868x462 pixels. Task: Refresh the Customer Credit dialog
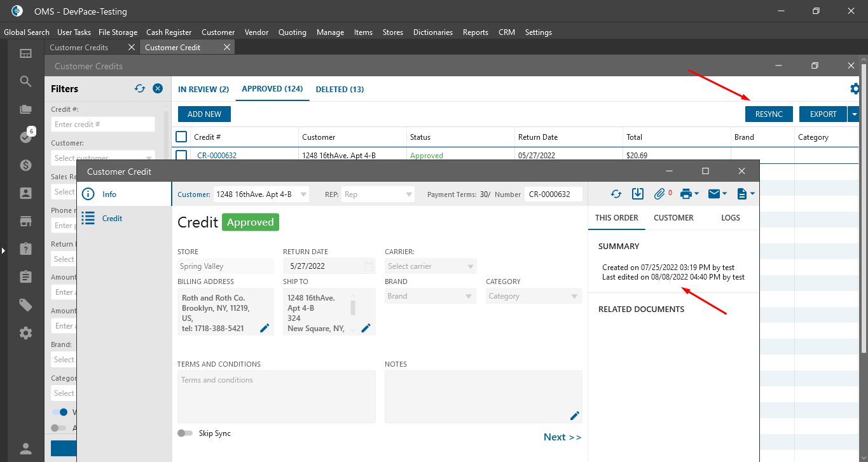pyautogui.click(x=616, y=194)
